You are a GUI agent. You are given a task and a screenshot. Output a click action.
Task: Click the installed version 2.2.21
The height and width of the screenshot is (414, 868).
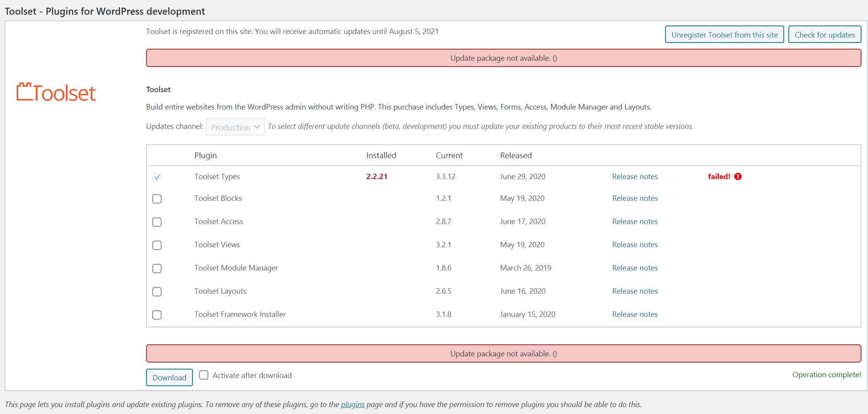pos(377,176)
